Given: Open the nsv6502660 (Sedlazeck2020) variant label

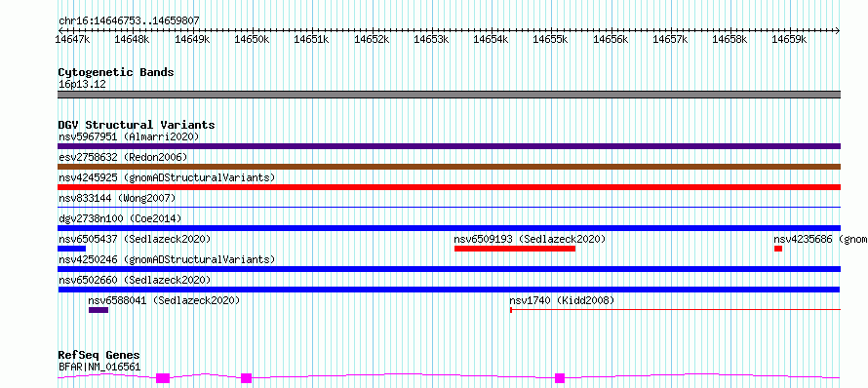Looking at the screenshot, I should [x=135, y=280].
